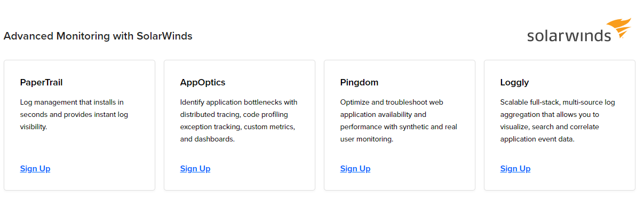This screenshot has width=644, height=197.
Task: Select the Pingdom card title
Action: click(x=359, y=83)
